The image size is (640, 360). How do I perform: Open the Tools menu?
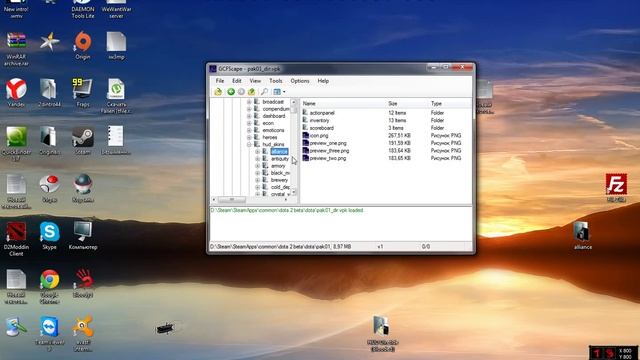(x=276, y=81)
